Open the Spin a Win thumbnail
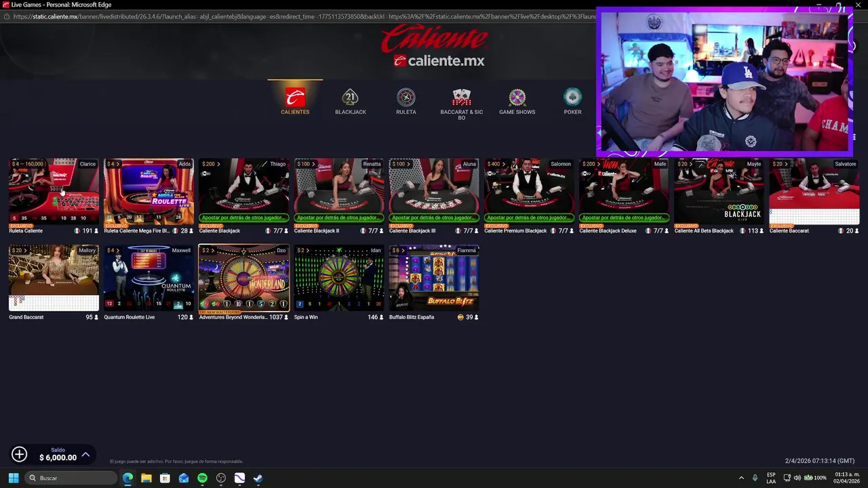Image resolution: width=868 pixels, height=488 pixels. (338, 278)
